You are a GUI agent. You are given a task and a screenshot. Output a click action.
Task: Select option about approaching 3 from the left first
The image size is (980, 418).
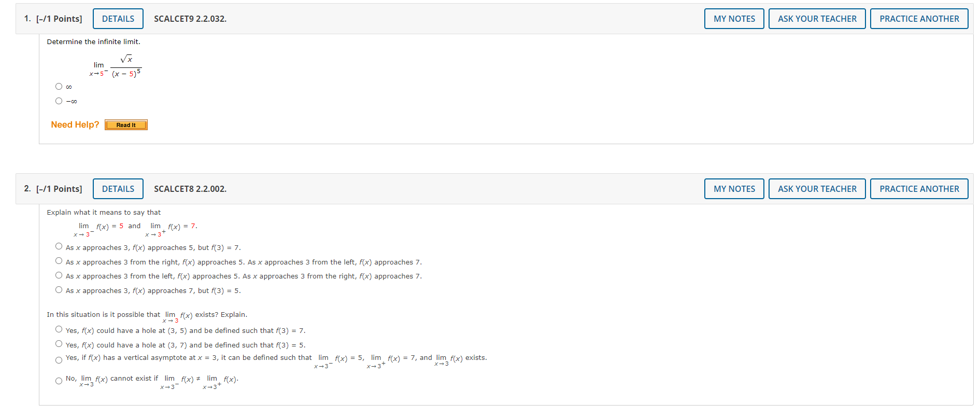click(x=59, y=275)
